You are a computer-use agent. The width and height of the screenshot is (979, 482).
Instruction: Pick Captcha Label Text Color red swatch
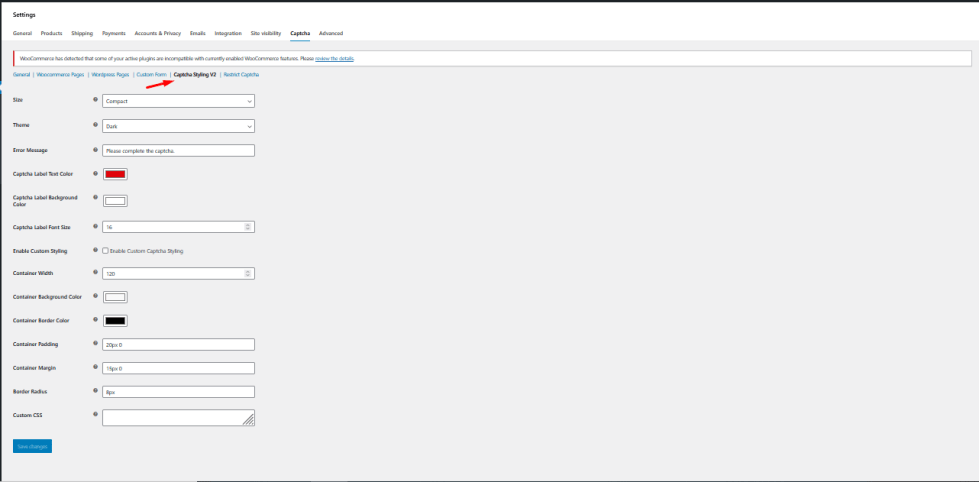pyautogui.click(x=115, y=174)
